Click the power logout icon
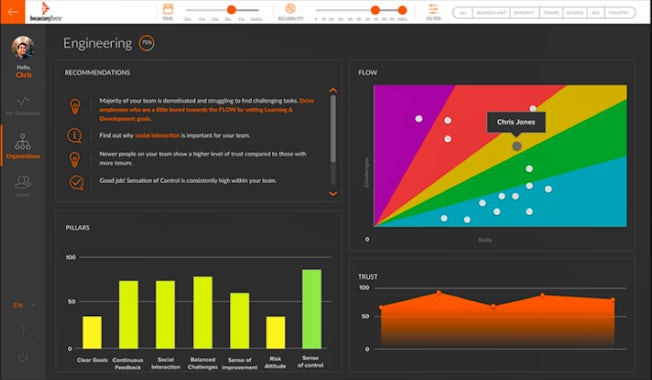The height and width of the screenshot is (380, 652). (23, 357)
